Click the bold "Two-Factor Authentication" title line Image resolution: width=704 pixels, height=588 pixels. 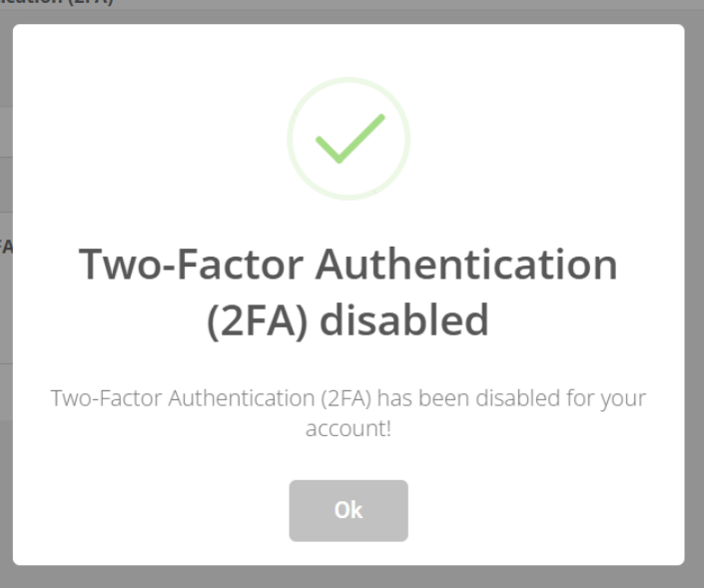click(349, 265)
